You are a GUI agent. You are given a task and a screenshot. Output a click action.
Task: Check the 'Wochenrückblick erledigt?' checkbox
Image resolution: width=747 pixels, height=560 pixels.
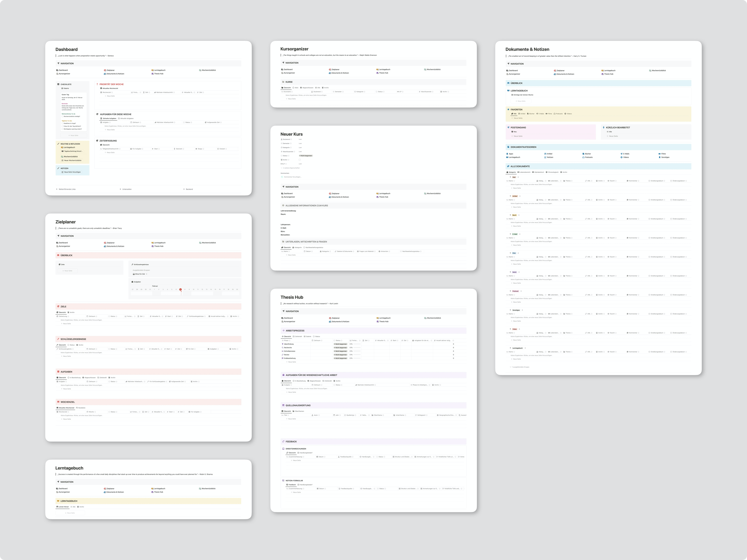(63, 116)
